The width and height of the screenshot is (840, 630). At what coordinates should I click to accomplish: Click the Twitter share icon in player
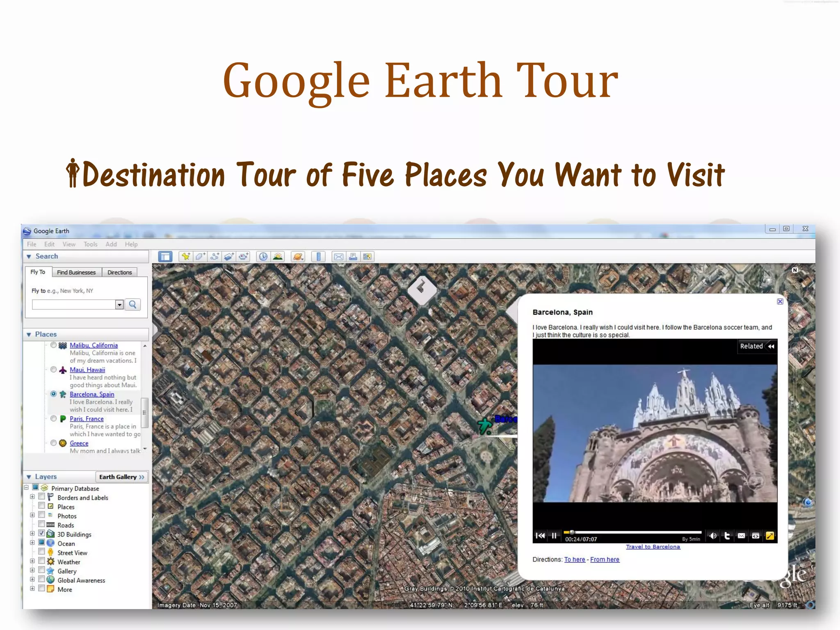[x=727, y=536]
